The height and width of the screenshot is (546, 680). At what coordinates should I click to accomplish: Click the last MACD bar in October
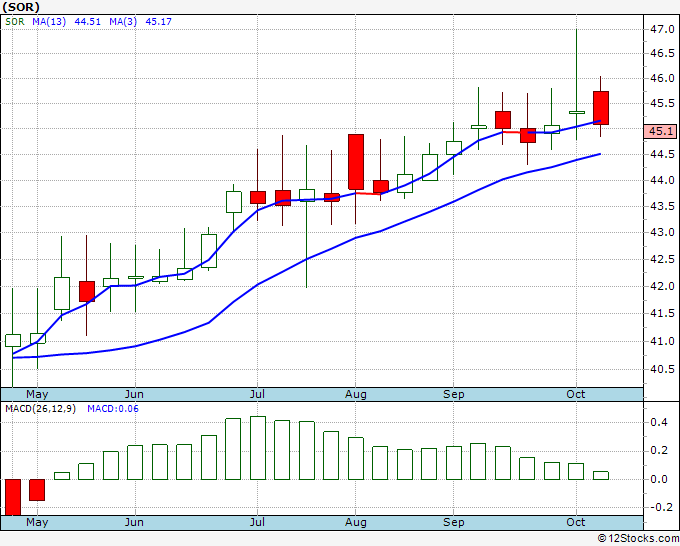click(601, 475)
